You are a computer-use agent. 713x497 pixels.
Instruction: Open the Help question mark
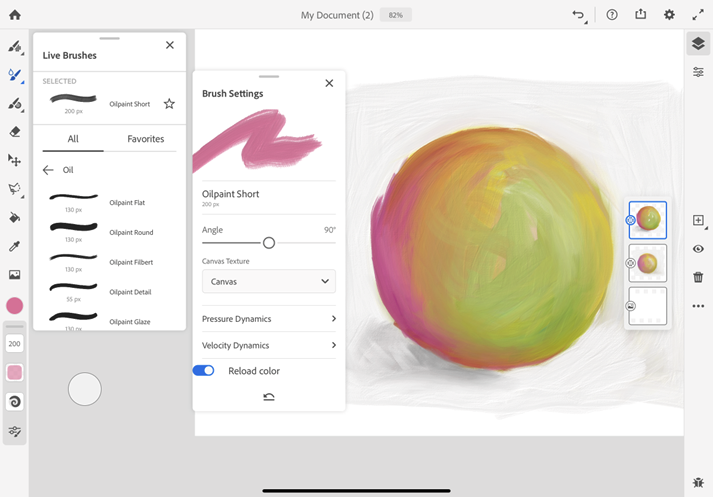click(612, 15)
